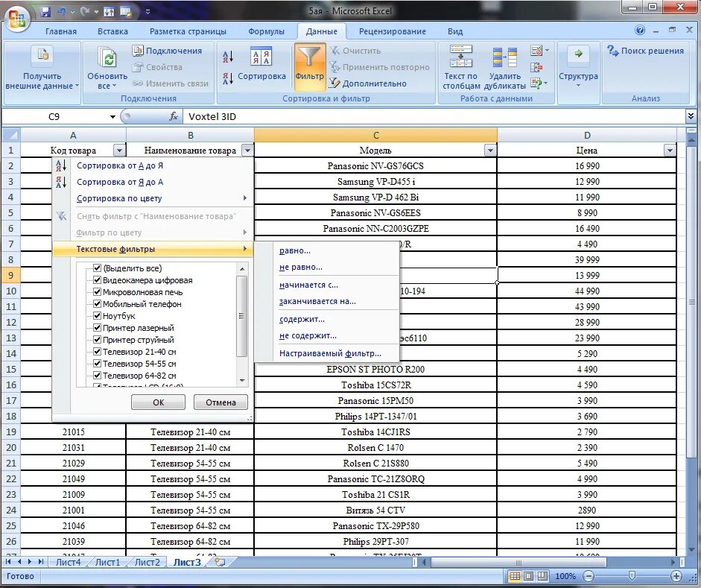Uncheck Ноутбук filter item
701x588 pixels.
pos(97,316)
